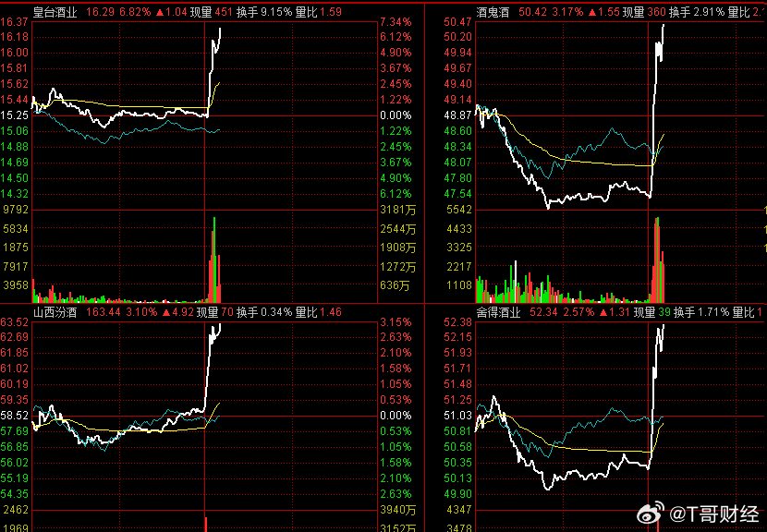Click the white price line peak in 舍得酒业 chart
Image resolution: width=767 pixels, height=532 pixels.
coord(664,326)
